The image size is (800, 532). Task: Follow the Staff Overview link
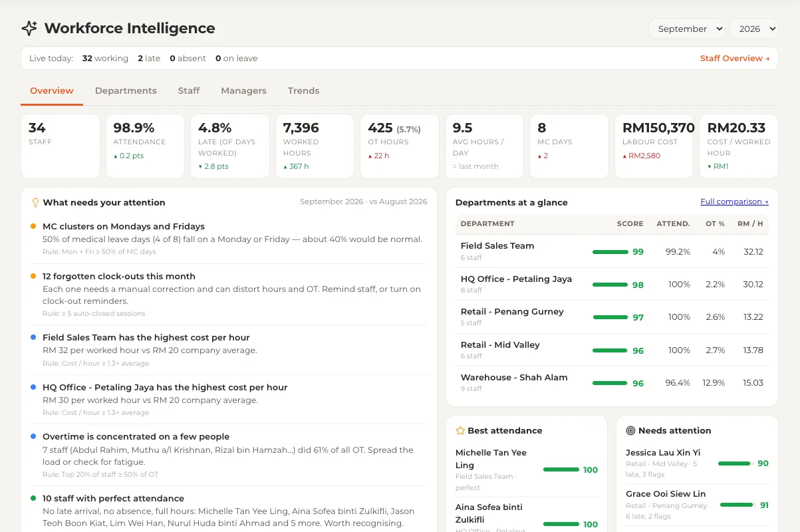[735, 59]
